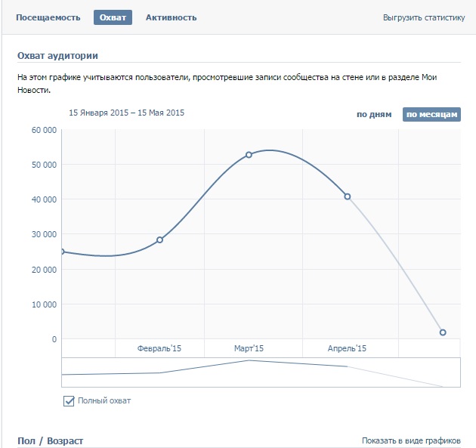Click Показать в виде графиков link
Screen dimensions: 476x448
413,440
